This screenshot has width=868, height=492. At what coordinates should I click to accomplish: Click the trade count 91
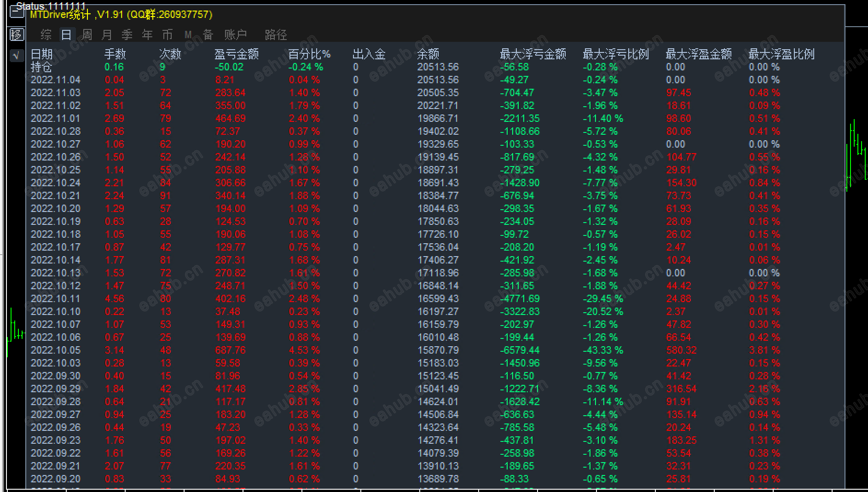pos(166,196)
